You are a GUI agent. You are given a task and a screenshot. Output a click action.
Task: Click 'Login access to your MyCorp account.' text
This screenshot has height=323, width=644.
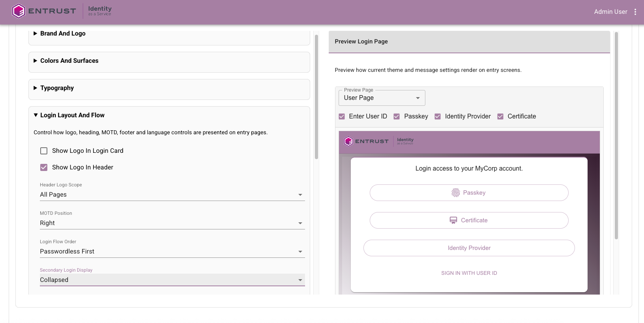pos(469,169)
